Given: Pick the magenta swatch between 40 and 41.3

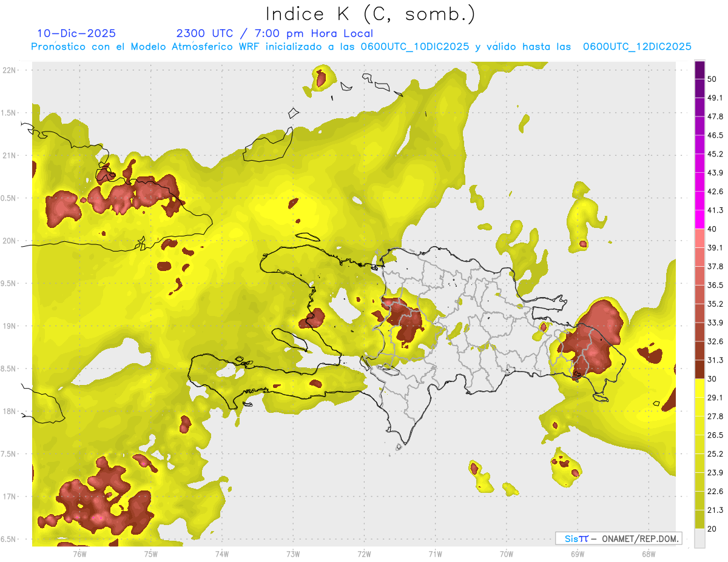Looking at the screenshot, I should pos(699,219).
